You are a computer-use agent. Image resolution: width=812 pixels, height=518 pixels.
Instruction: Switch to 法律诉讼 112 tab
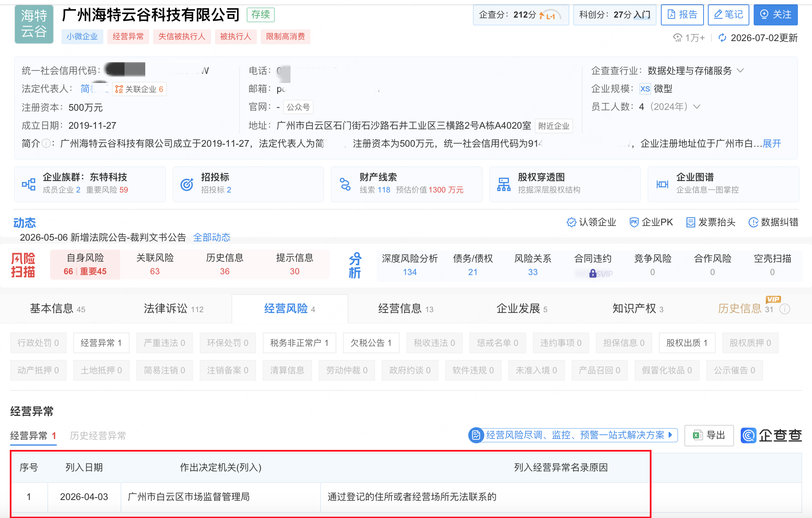click(x=173, y=309)
